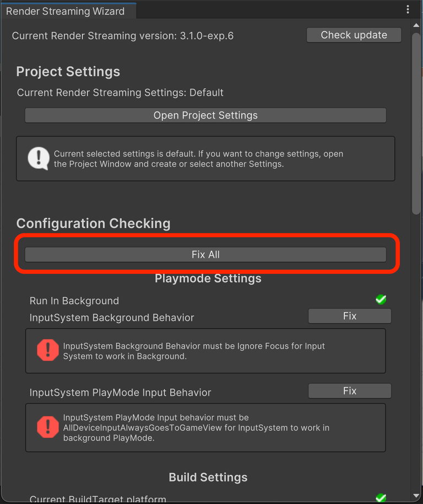This screenshot has width=423, height=504.
Task: Click the green checkmark beside Run In Background
Action: pyautogui.click(x=381, y=299)
